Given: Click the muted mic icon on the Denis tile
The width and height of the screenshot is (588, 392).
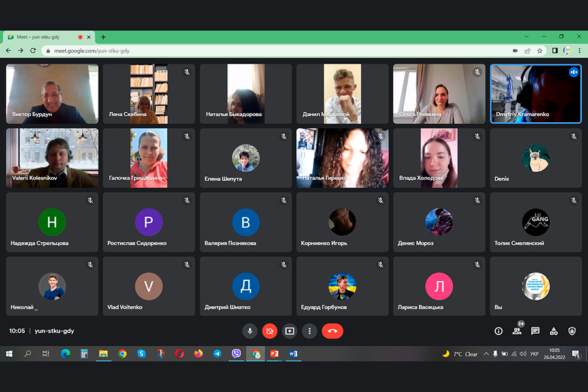Looking at the screenshot, I should pyautogui.click(x=574, y=136).
